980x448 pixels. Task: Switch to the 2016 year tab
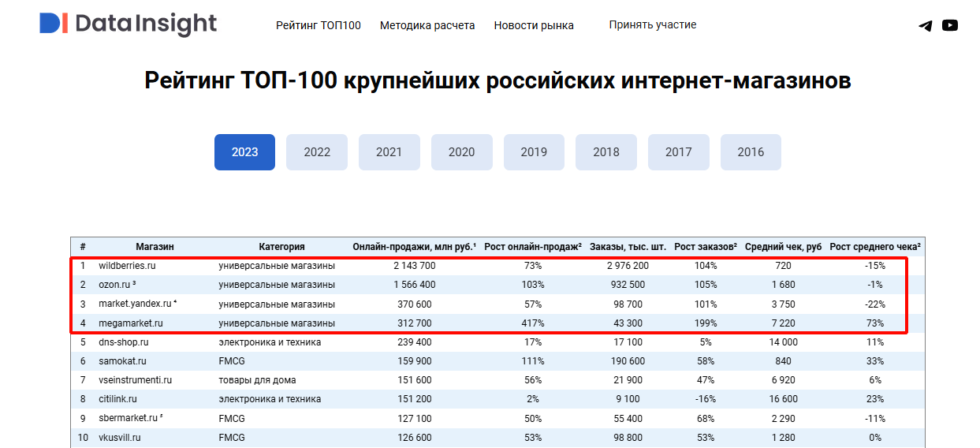pos(751,152)
